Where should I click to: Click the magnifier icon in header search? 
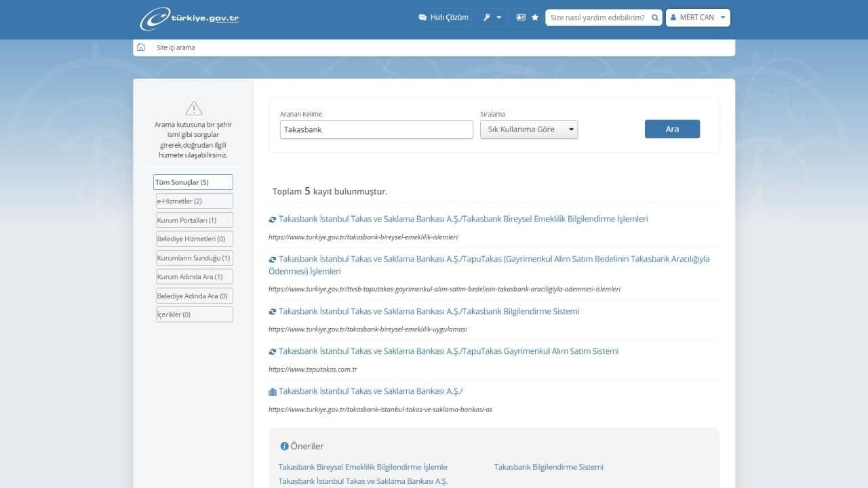coord(655,18)
